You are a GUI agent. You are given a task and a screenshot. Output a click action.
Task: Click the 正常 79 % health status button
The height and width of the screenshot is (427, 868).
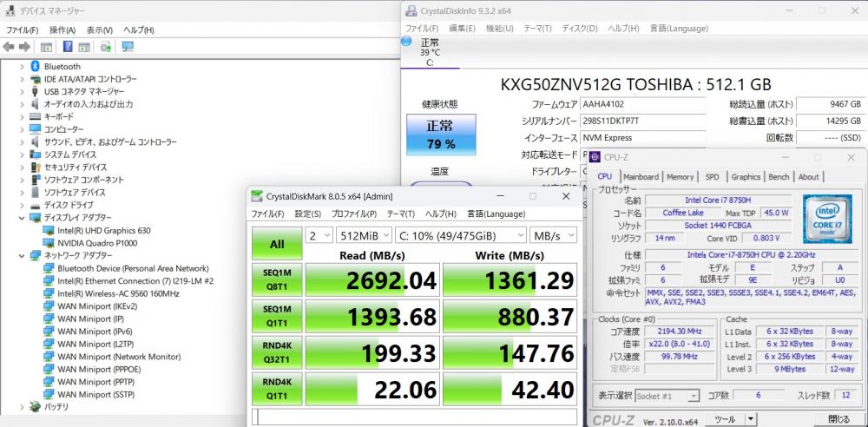pyautogui.click(x=441, y=135)
